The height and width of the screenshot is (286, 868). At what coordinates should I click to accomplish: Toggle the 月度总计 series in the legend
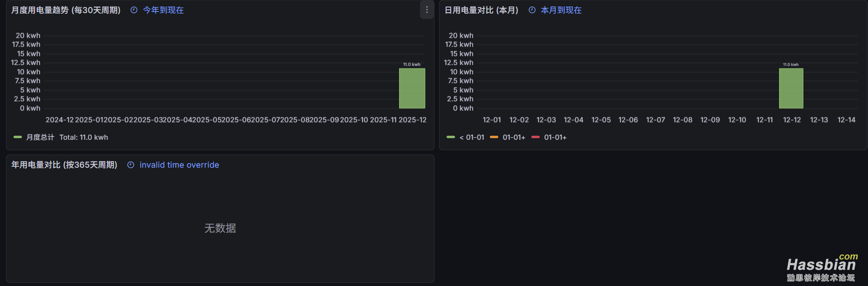tap(40, 137)
